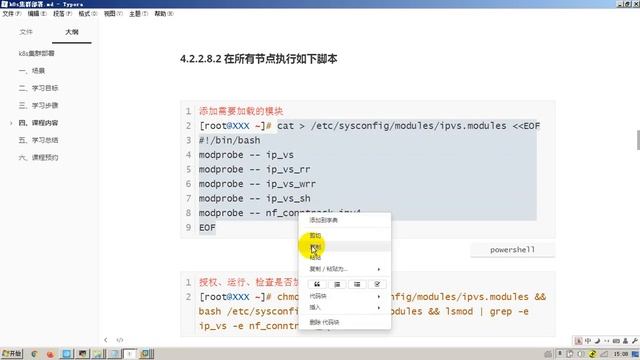Select 添加到字典 in the context menu

pyautogui.click(x=345, y=220)
